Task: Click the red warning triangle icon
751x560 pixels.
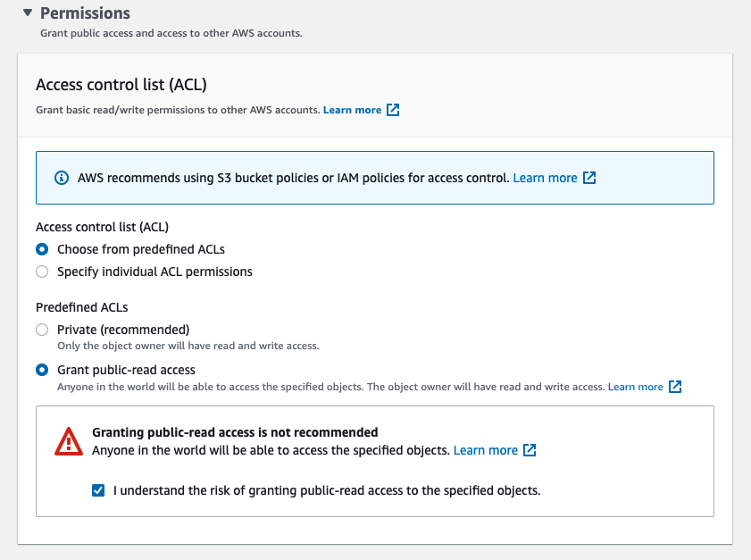Action: [x=69, y=441]
